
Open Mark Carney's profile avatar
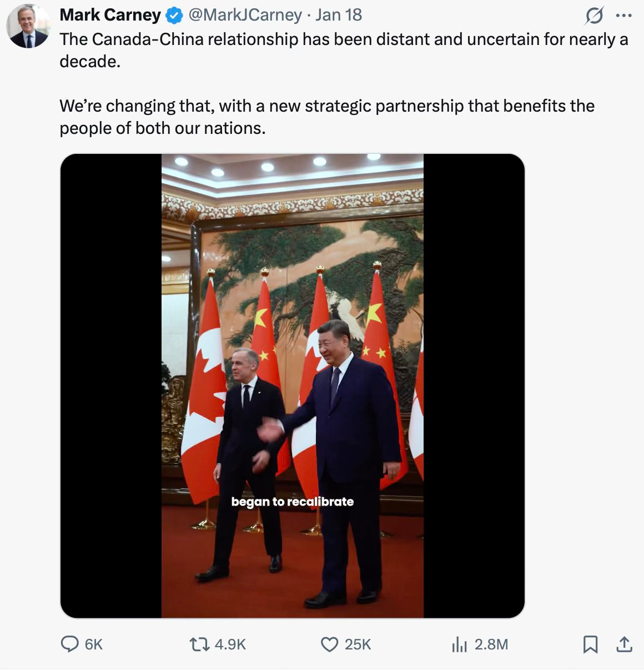click(28, 26)
